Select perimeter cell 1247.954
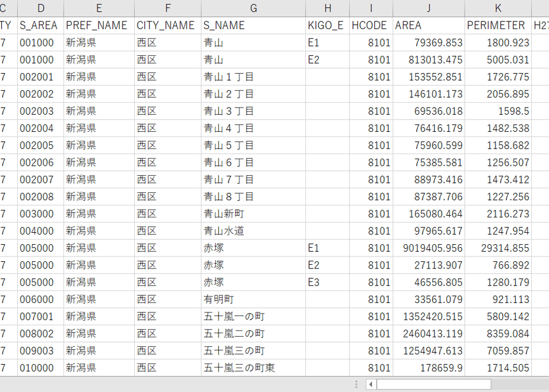 click(x=498, y=232)
